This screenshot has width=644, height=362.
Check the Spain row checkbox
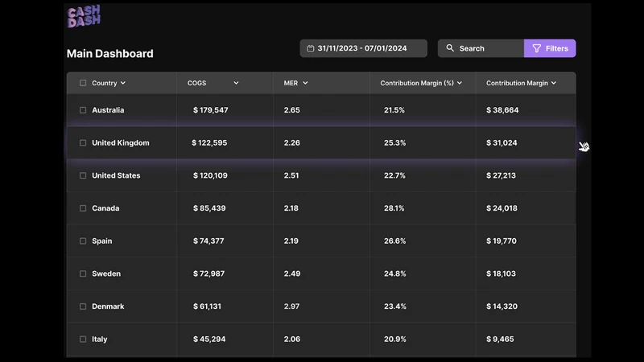83,241
